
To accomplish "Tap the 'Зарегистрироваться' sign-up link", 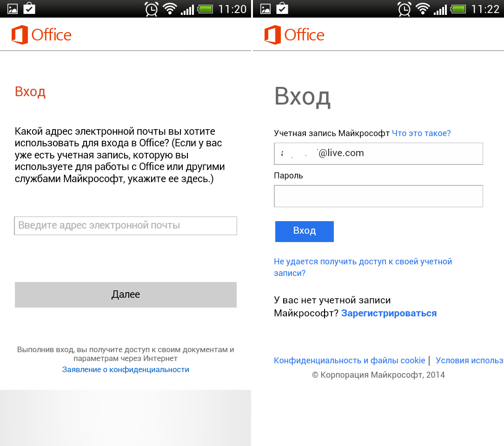I will pyautogui.click(x=389, y=313).
